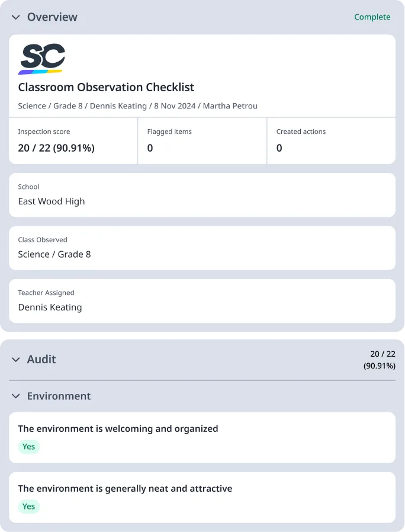Select the School field showing East Wood High
The height and width of the screenshot is (532, 405).
point(202,195)
